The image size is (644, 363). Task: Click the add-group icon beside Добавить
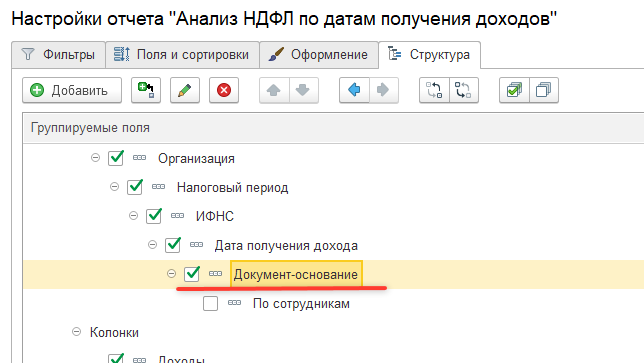tap(146, 90)
